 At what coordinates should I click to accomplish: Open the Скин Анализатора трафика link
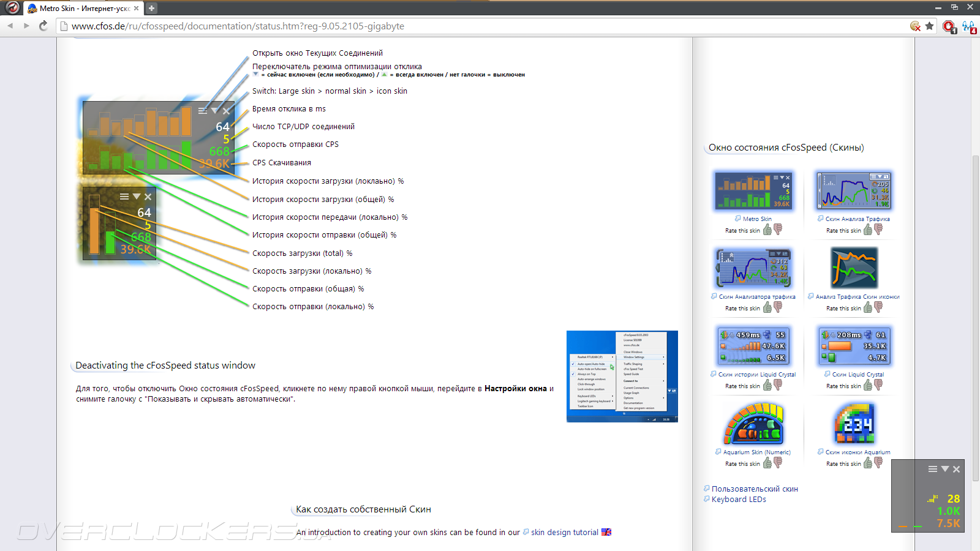[x=757, y=296]
